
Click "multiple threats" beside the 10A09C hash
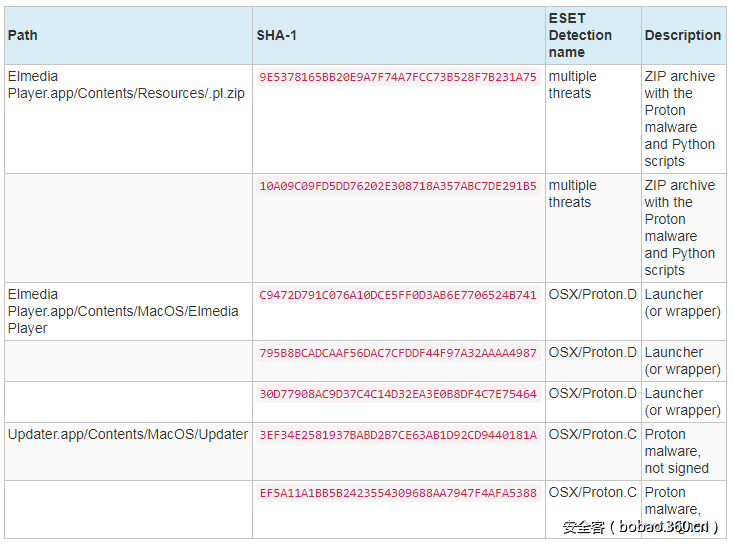tap(572, 194)
